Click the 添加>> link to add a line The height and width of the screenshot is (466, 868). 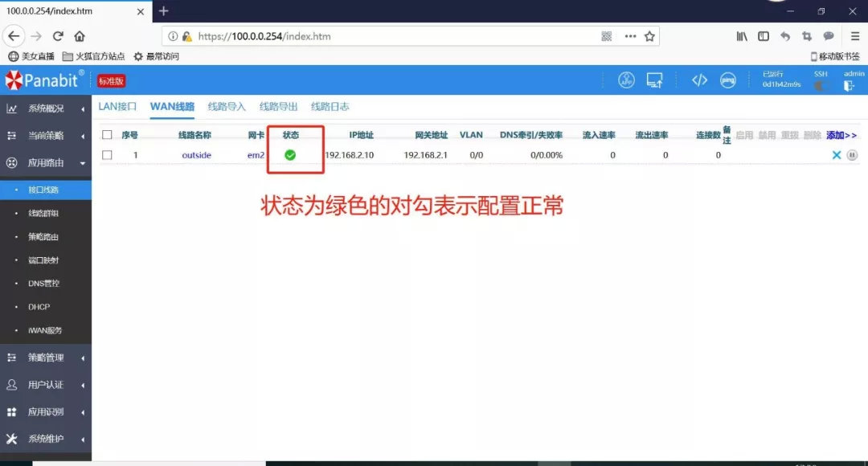(x=841, y=134)
